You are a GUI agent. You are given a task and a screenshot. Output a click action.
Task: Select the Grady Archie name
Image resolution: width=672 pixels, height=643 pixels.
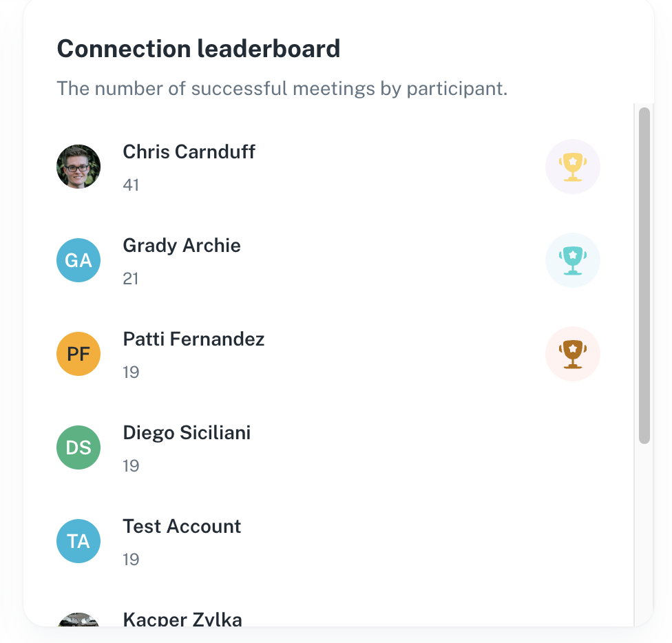point(182,246)
